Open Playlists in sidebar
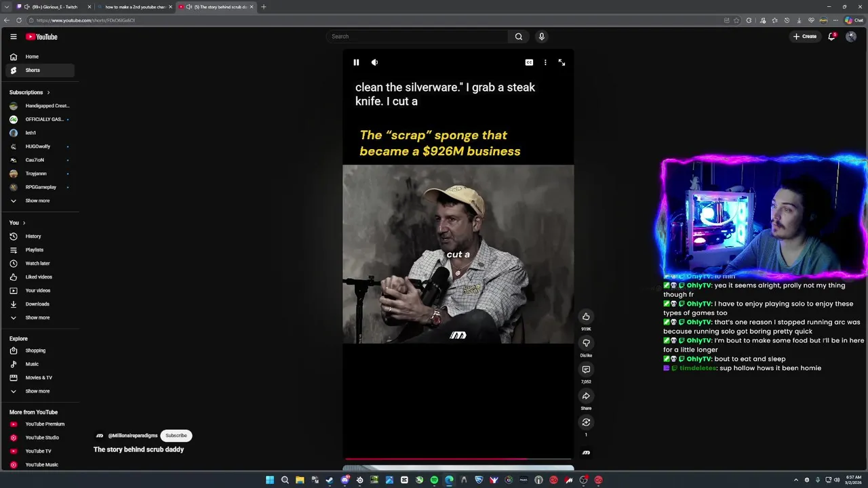Image resolution: width=868 pixels, height=488 pixels. pyautogui.click(x=40, y=250)
